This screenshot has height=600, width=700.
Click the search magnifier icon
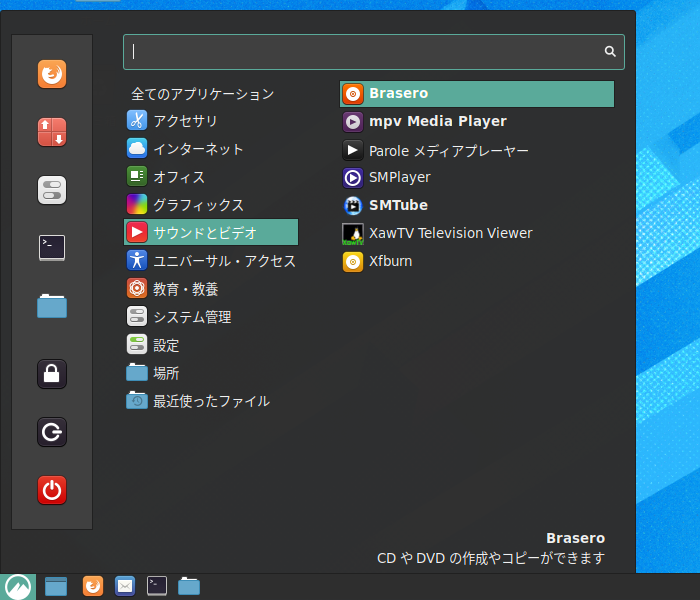[x=610, y=51]
